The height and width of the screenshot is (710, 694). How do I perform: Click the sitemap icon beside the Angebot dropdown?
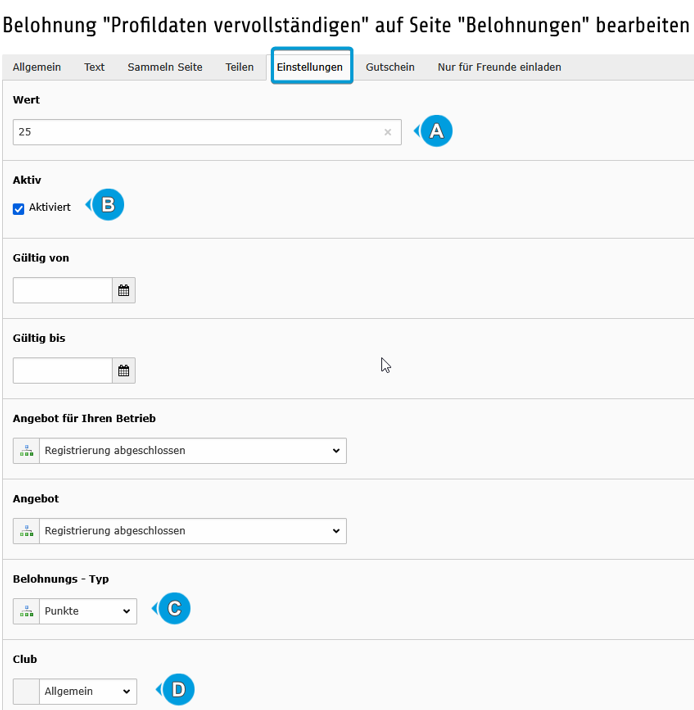click(26, 531)
